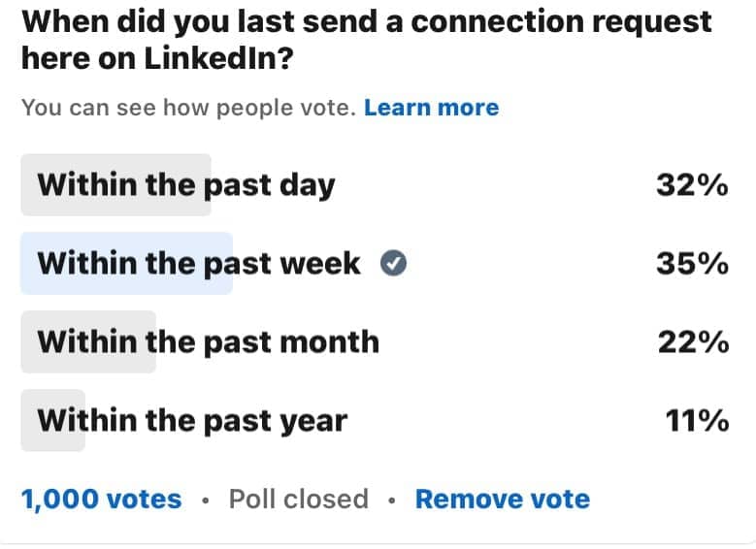Click the Remove vote link

503,499
